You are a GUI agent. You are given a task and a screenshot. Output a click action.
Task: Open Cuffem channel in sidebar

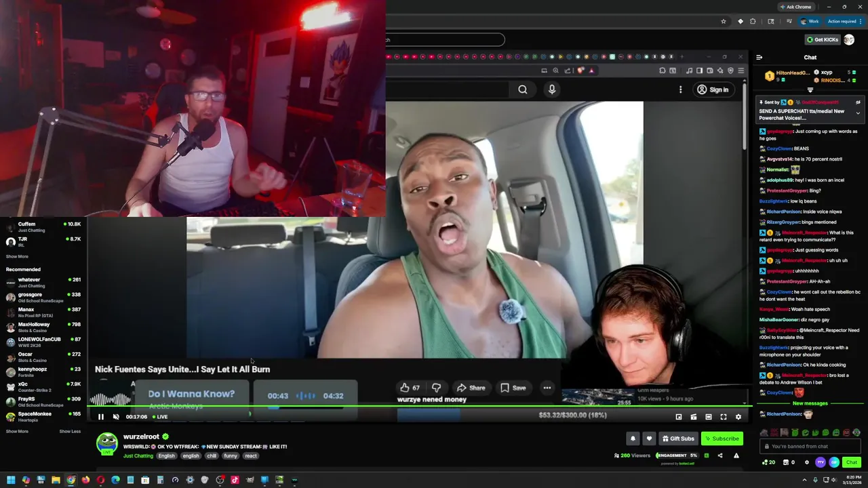click(43, 227)
